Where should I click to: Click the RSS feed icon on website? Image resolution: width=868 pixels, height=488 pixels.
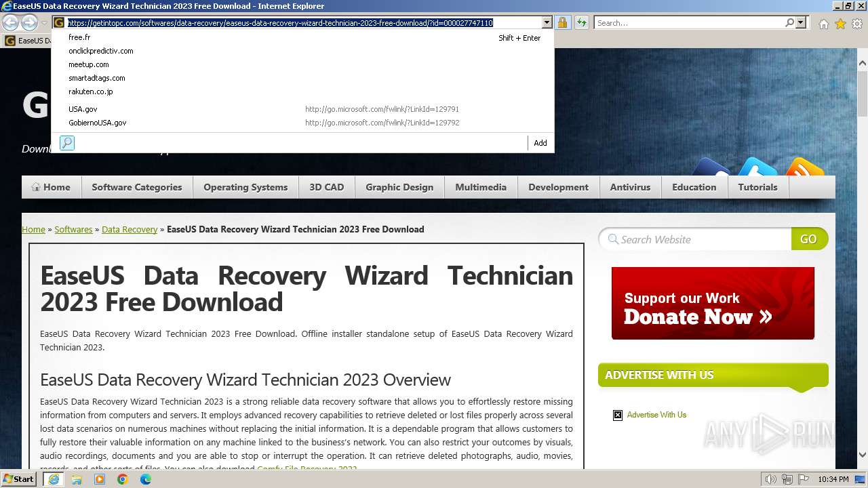tap(804, 167)
